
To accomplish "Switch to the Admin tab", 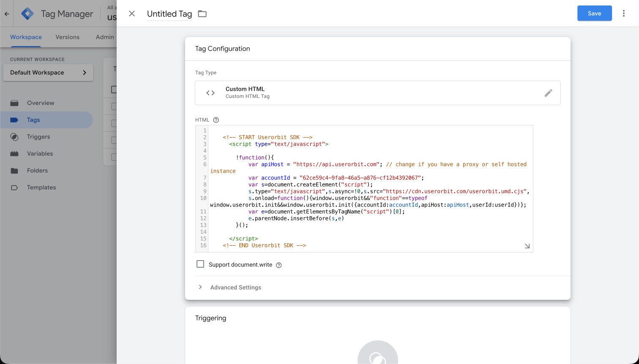I will tap(105, 37).
